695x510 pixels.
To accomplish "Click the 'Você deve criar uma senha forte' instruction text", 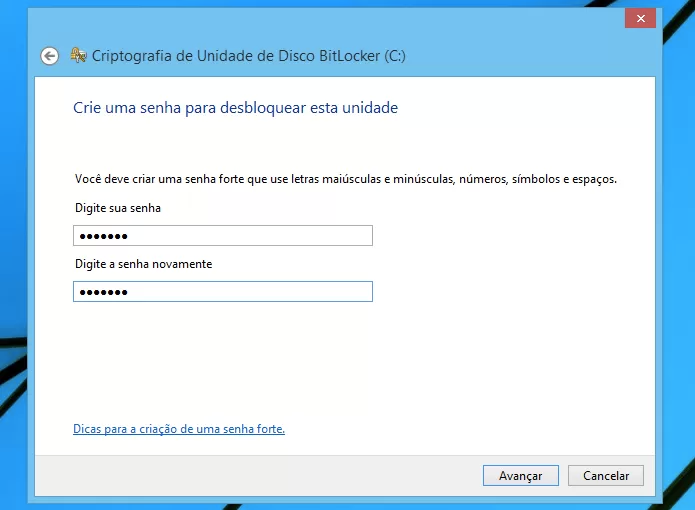I will (x=346, y=179).
